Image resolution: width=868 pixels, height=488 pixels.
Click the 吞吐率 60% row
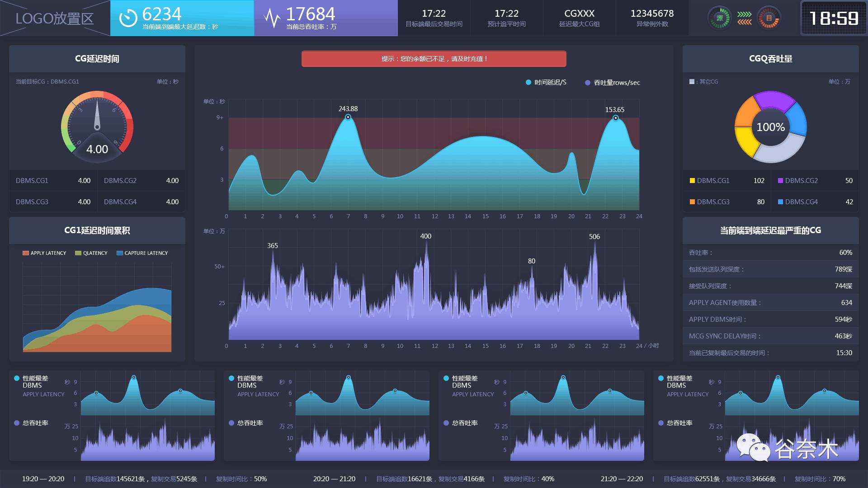pyautogui.click(x=771, y=253)
